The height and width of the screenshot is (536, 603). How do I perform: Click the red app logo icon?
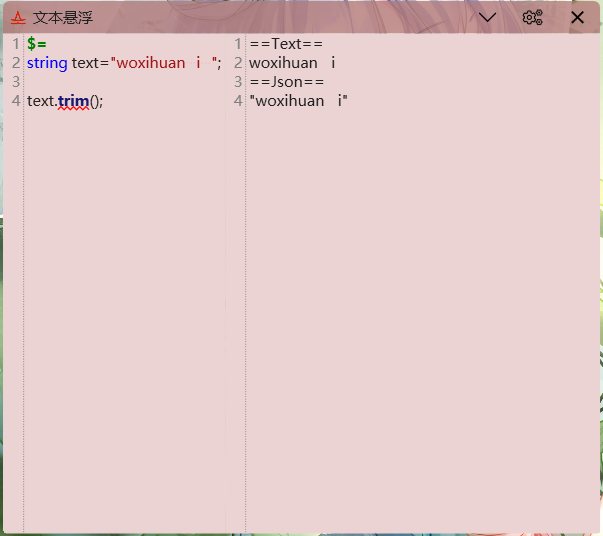click(18, 18)
